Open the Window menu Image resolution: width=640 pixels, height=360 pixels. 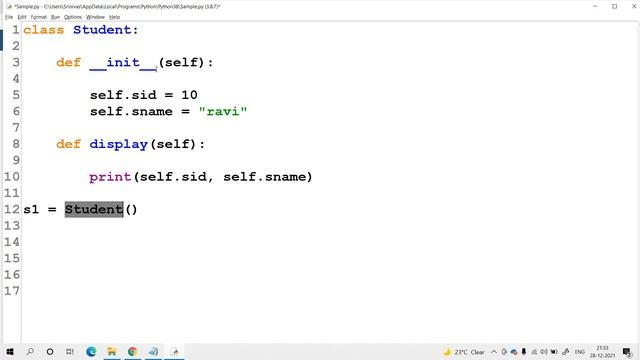click(x=95, y=17)
